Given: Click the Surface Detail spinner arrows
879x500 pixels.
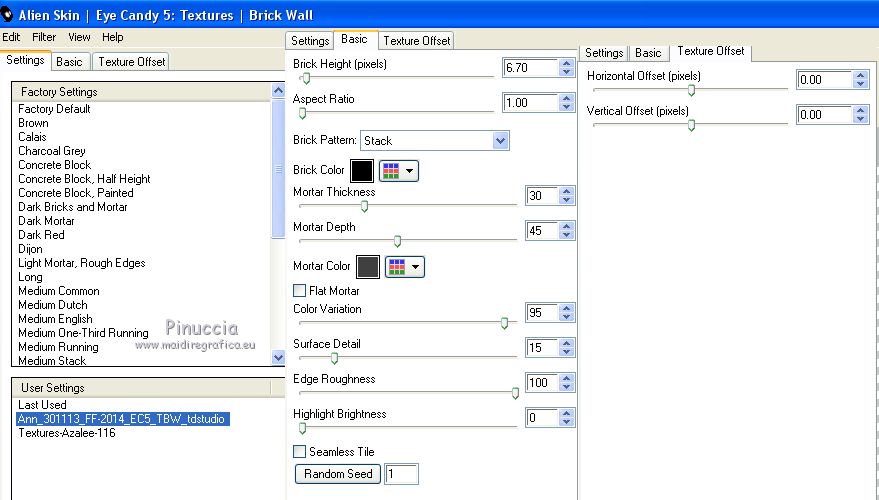Looking at the screenshot, I should (x=566, y=348).
